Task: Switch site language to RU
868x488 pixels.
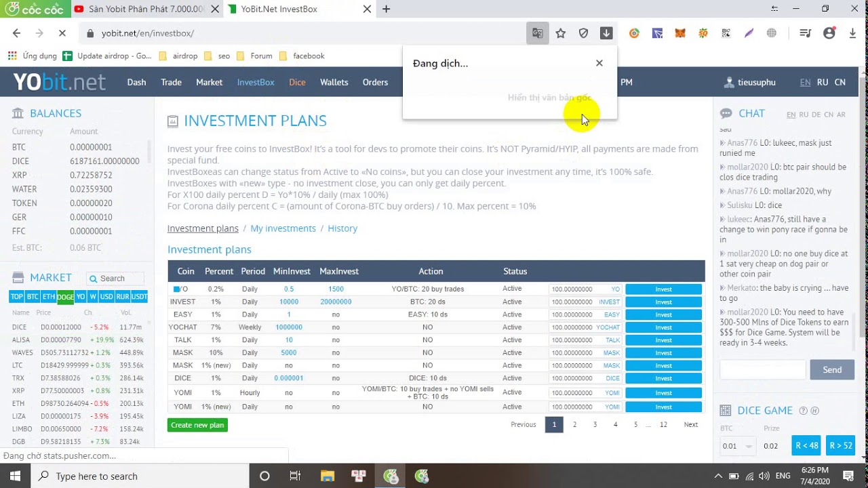Action: 823,82
